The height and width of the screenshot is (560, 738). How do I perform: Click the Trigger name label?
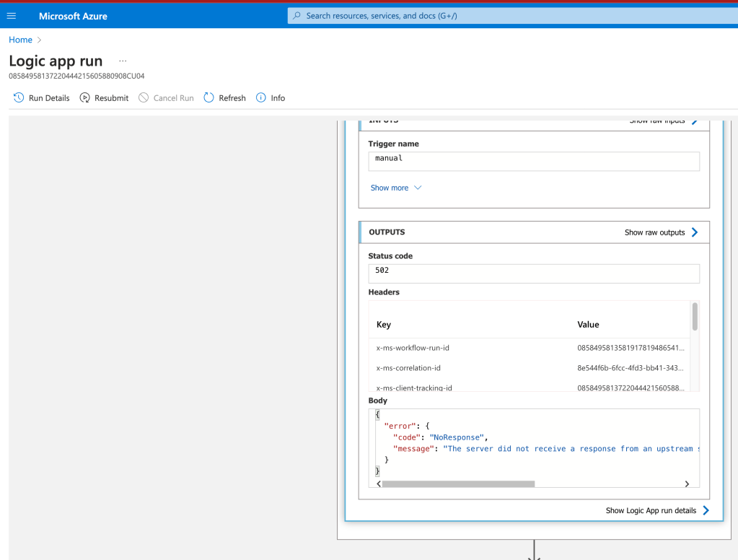pos(393,144)
